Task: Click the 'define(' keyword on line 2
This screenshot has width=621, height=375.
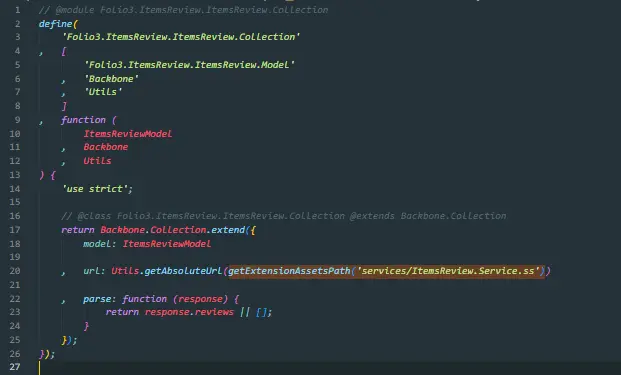Action: 58,24
